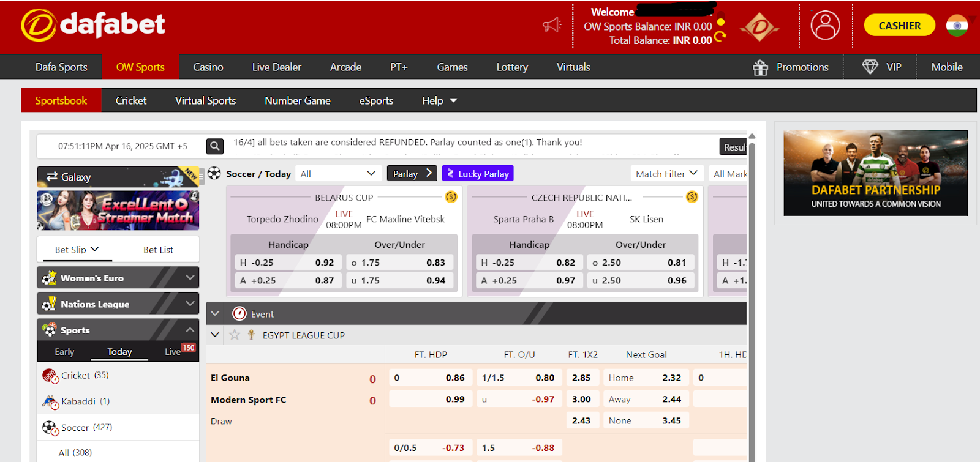
Task: Click the Dafabet diamond rewards icon
Action: point(759,28)
